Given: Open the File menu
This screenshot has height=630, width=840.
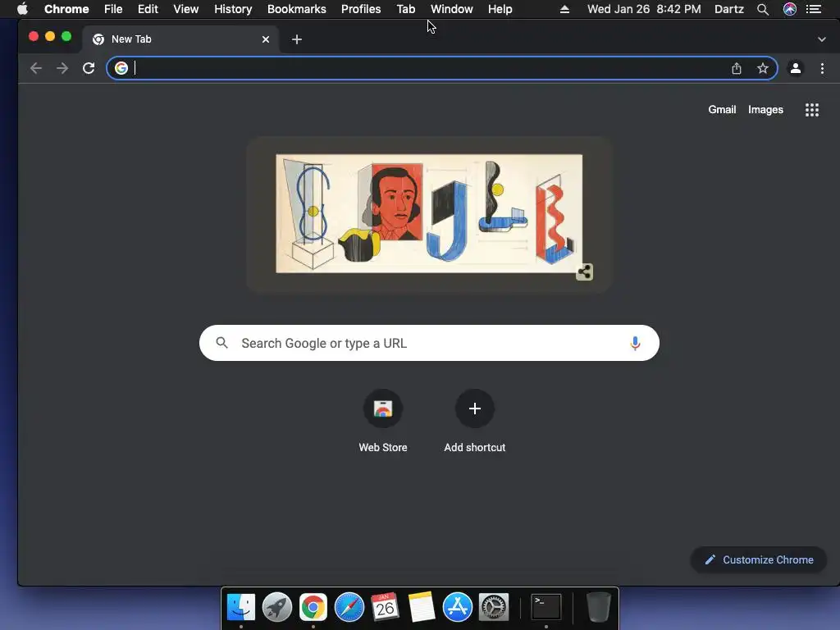Looking at the screenshot, I should pos(113,9).
